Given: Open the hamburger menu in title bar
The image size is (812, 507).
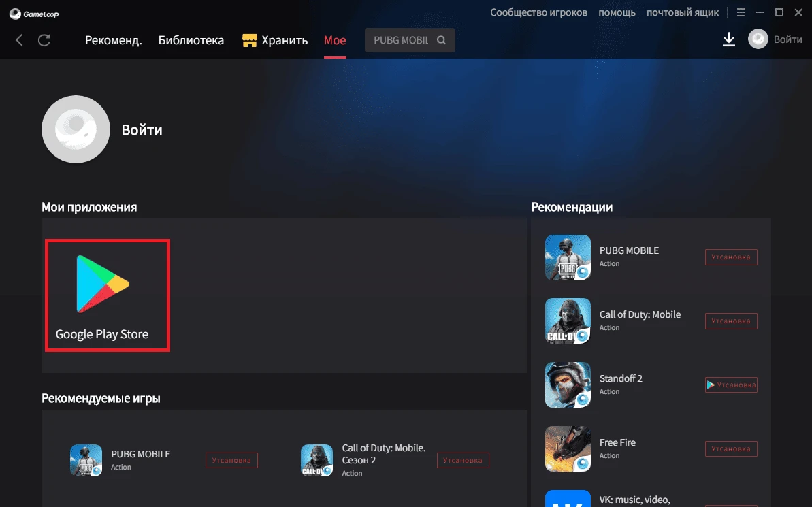Looking at the screenshot, I should (x=741, y=13).
